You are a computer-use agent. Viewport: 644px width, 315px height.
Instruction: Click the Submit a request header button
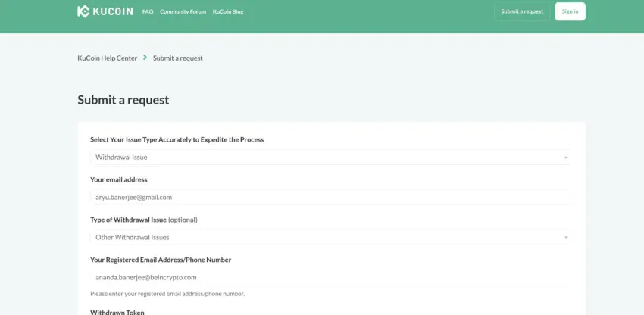(x=522, y=11)
